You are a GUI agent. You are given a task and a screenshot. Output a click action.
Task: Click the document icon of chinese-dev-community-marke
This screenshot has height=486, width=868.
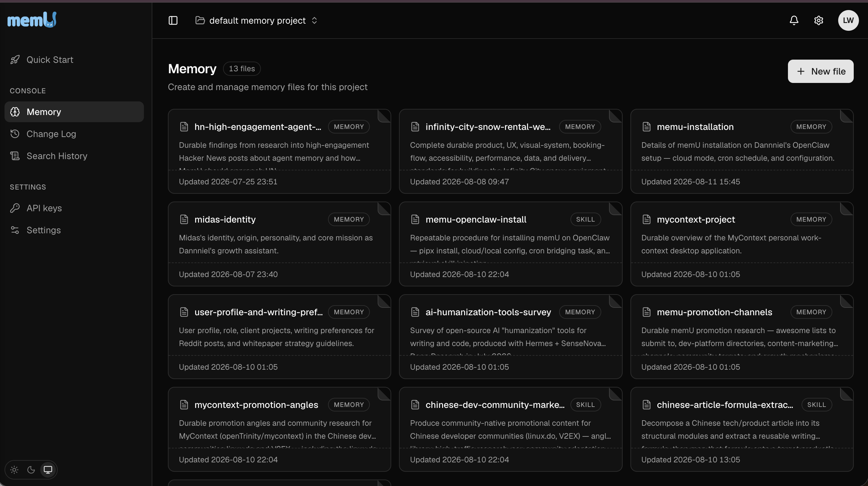(x=415, y=404)
